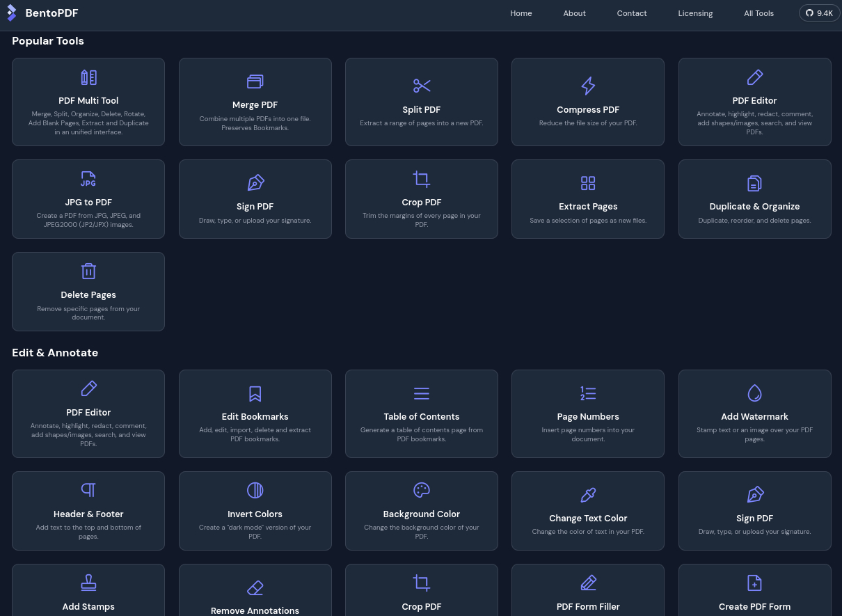The height and width of the screenshot is (616, 842).
Task: Click the Remove Annotations eraser icon
Action: 255,587
